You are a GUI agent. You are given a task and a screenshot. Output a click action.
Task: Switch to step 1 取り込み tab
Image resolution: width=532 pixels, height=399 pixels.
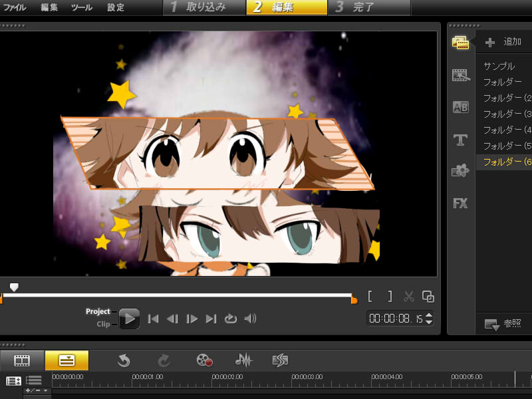[204, 7]
